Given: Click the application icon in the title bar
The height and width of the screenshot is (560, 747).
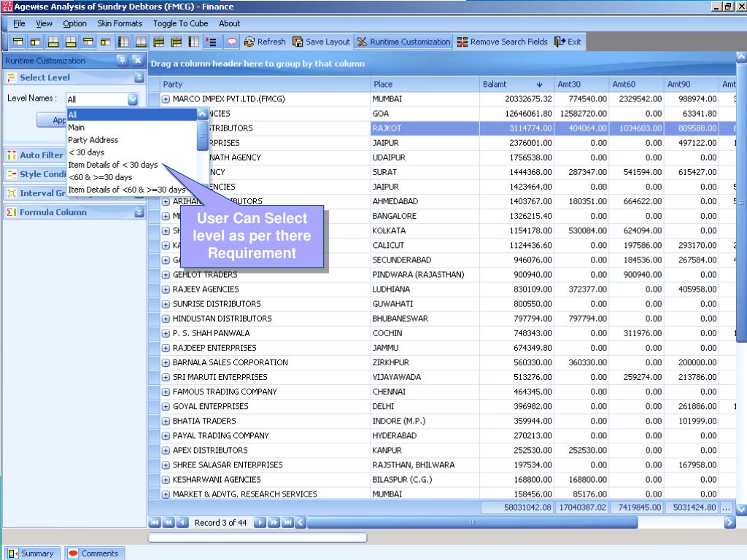Looking at the screenshot, I should click(x=7, y=6).
